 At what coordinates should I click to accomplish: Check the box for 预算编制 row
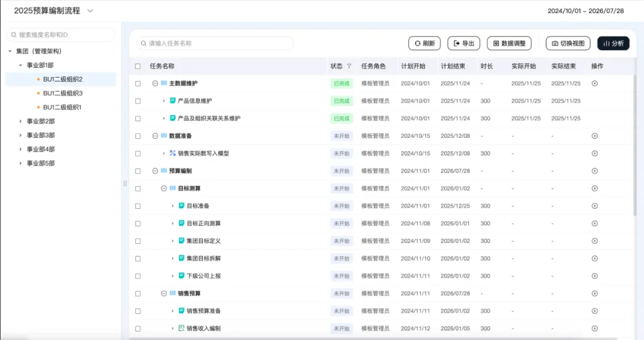[x=138, y=171]
